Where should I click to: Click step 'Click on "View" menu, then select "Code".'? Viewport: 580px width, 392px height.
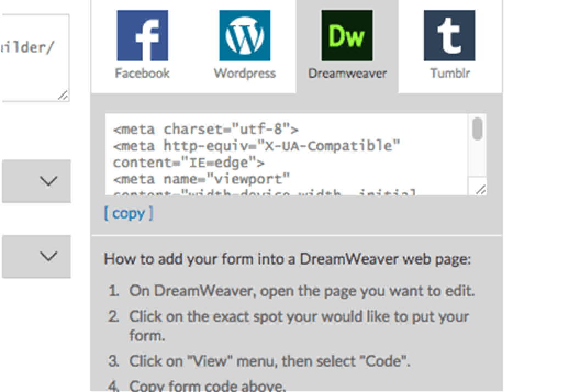[x=270, y=361]
